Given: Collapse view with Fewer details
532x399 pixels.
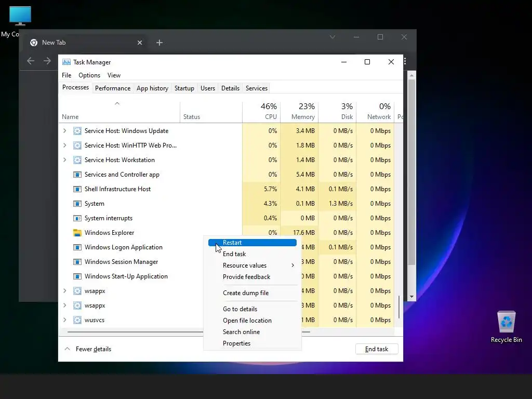Looking at the screenshot, I should (88, 349).
